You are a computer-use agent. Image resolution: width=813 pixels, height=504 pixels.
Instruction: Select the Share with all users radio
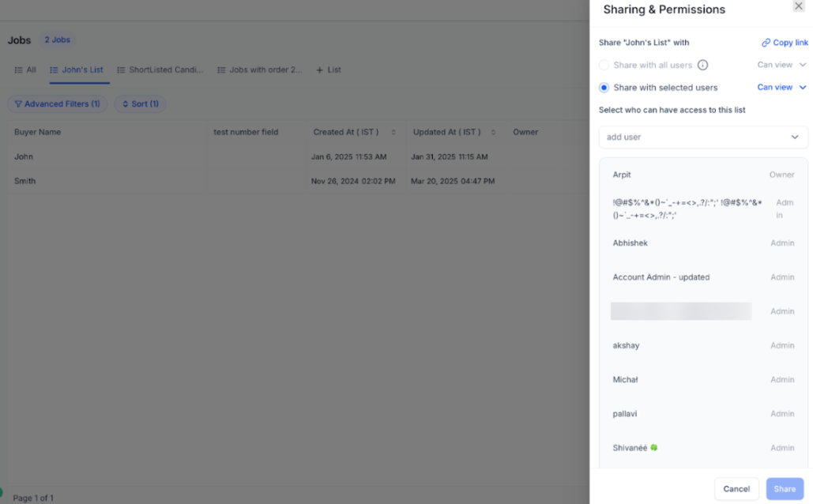click(x=604, y=66)
